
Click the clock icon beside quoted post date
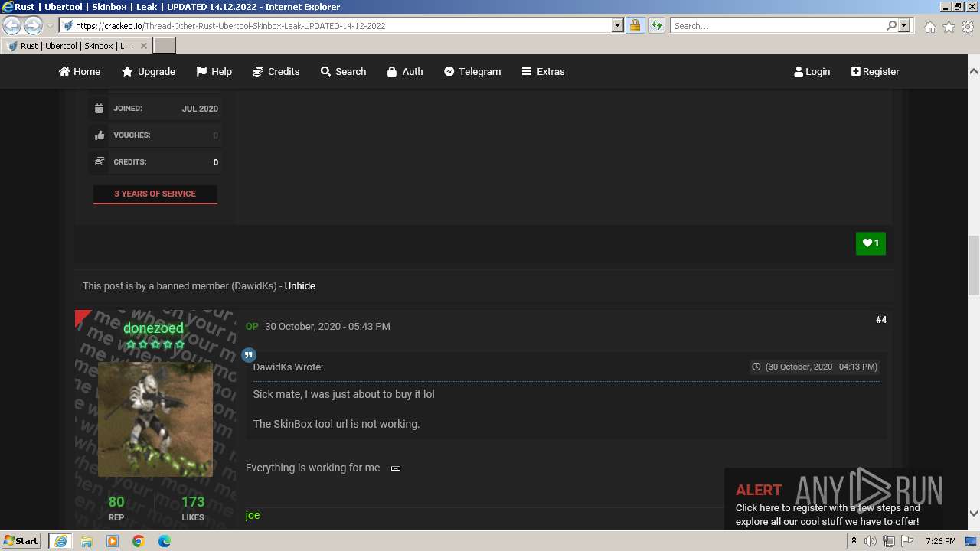tap(756, 367)
